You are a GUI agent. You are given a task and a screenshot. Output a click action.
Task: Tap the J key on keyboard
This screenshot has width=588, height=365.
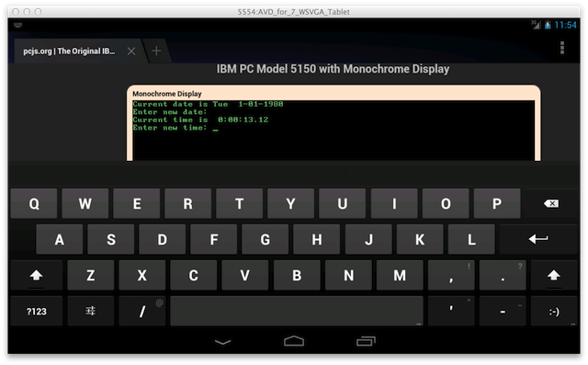point(368,239)
